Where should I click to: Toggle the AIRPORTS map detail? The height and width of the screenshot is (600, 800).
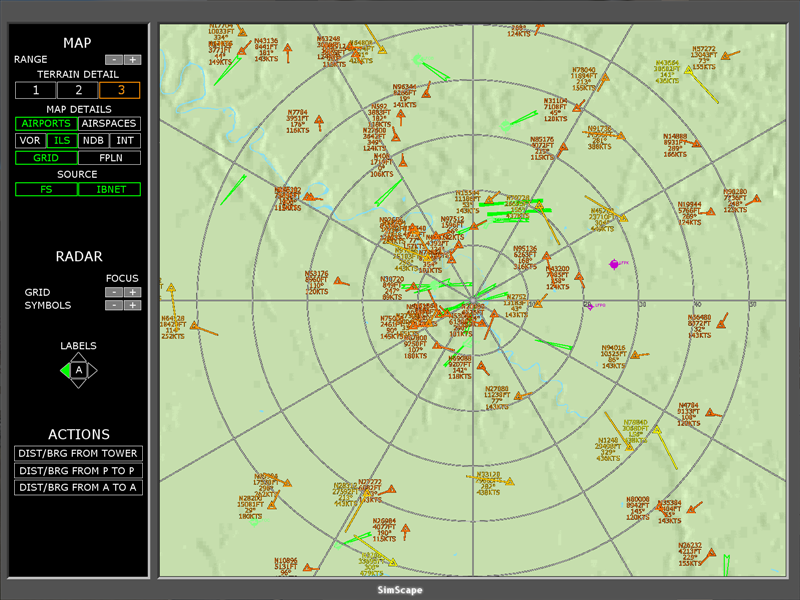[46, 123]
